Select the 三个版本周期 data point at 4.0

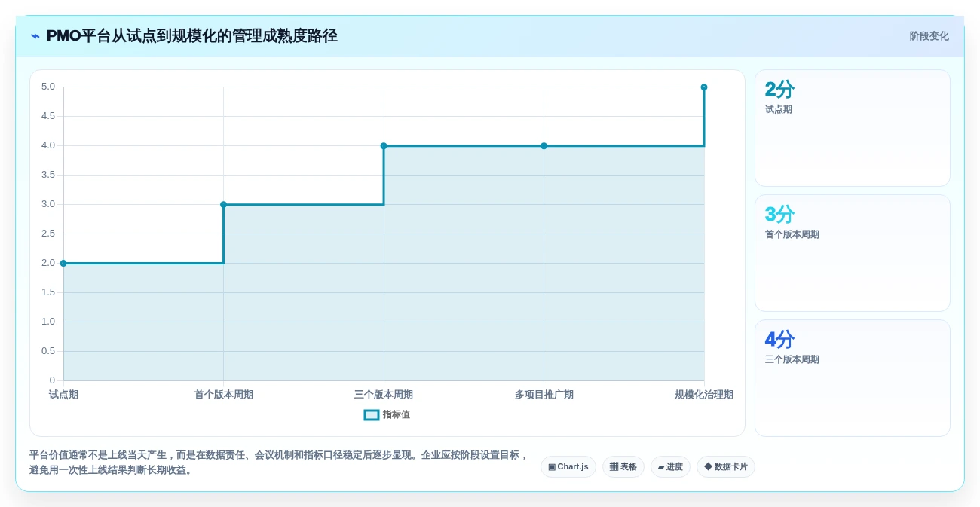pyautogui.click(x=384, y=146)
